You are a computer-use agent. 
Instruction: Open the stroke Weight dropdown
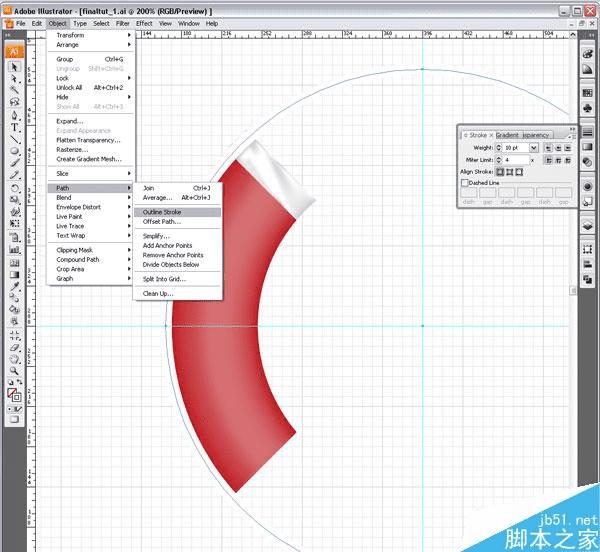(534, 148)
